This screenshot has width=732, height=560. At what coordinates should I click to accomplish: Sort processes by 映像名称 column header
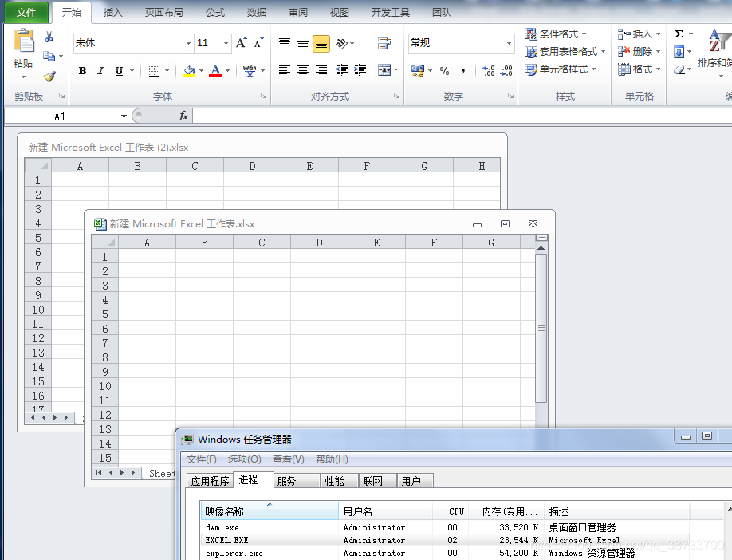(270, 511)
